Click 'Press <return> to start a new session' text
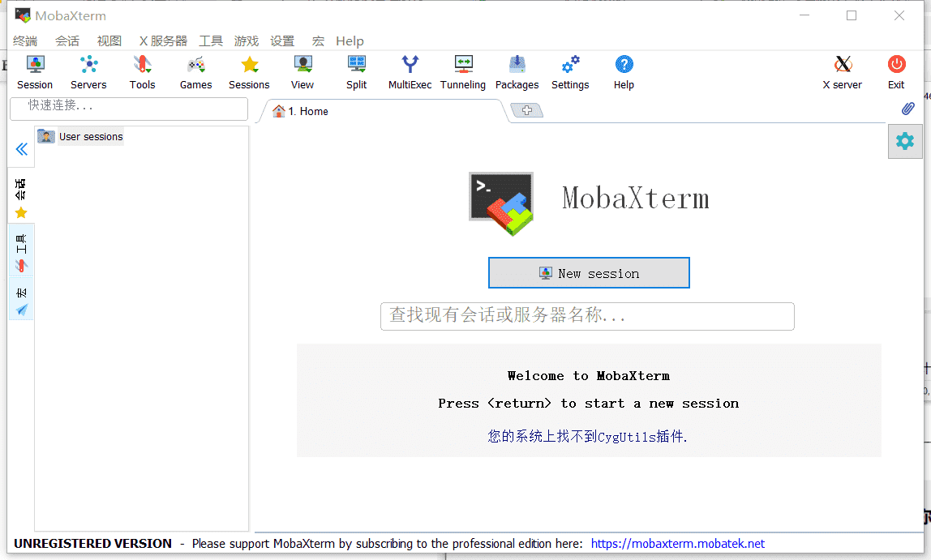Screen dimensions: 931x560 coord(589,404)
